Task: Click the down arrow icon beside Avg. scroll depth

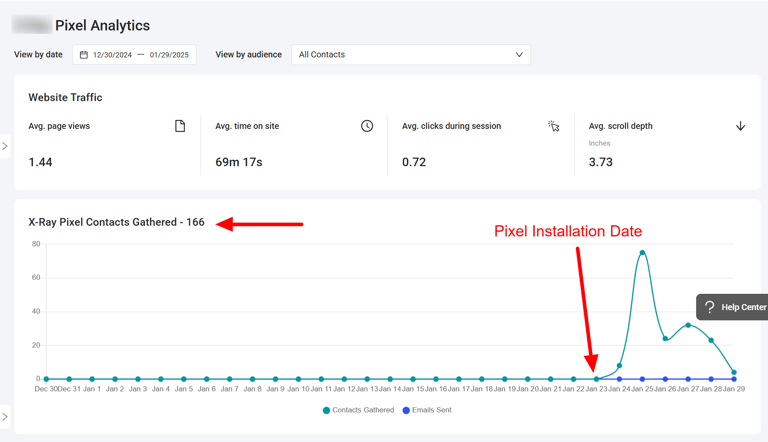Action: pos(741,126)
